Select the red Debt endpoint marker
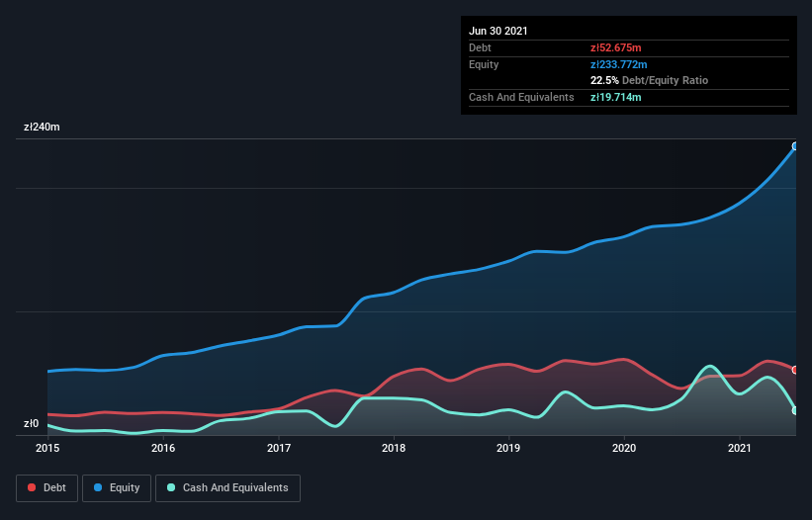Image resolution: width=812 pixels, height=520 pixels. pos(795,370)
